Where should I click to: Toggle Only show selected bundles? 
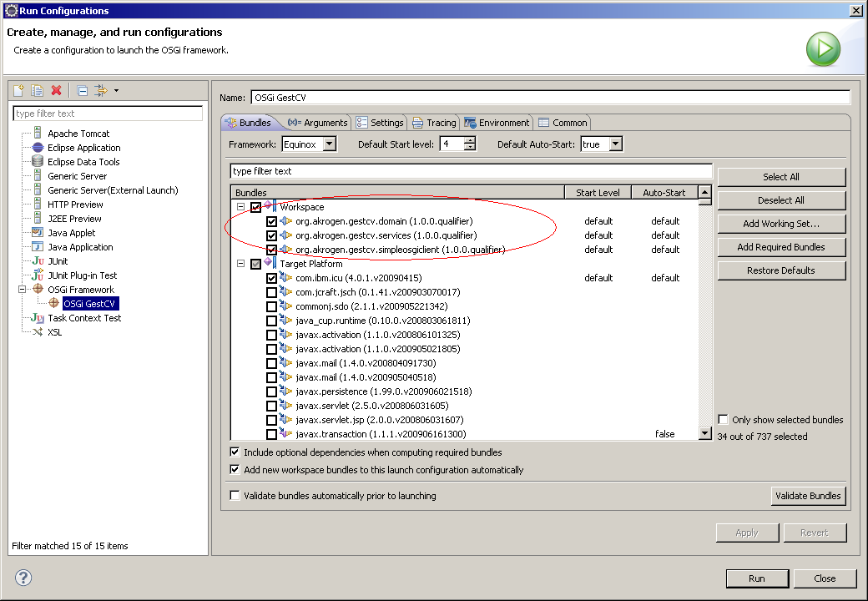coord(724,420)
